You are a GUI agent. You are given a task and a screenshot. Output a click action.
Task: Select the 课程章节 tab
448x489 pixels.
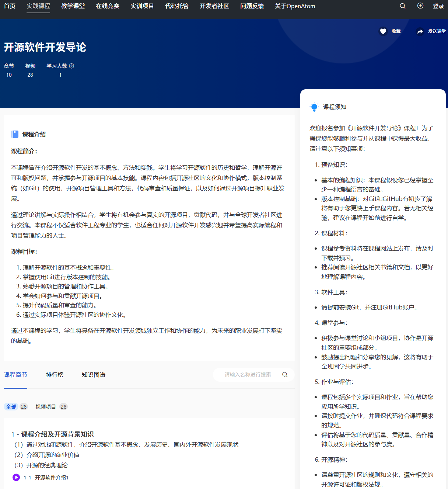[x=15, y=375]
